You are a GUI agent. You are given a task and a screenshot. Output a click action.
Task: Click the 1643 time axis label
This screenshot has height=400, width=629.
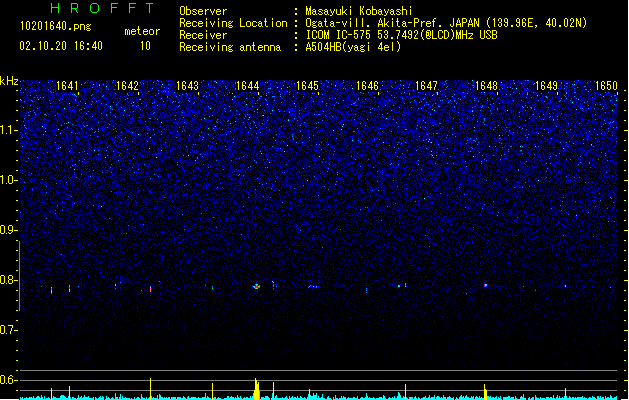[187, 86]
